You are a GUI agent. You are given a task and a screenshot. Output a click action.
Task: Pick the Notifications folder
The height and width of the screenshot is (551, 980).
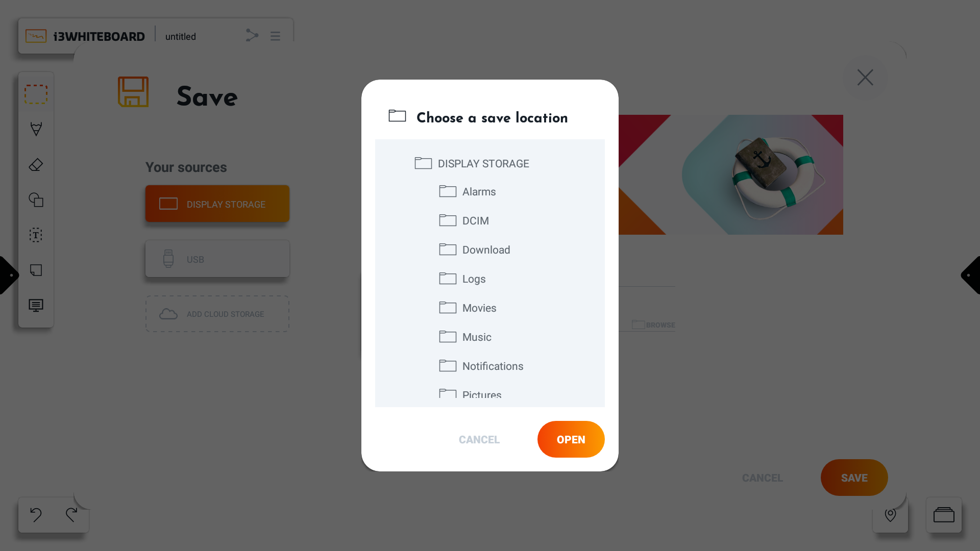[x=493, y=366]
